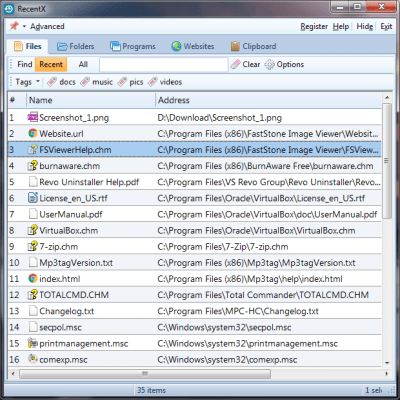Viewport: 400px width, 400px height.
Task: Click the printmanagement.msc icon
Action: coord(33,343)
